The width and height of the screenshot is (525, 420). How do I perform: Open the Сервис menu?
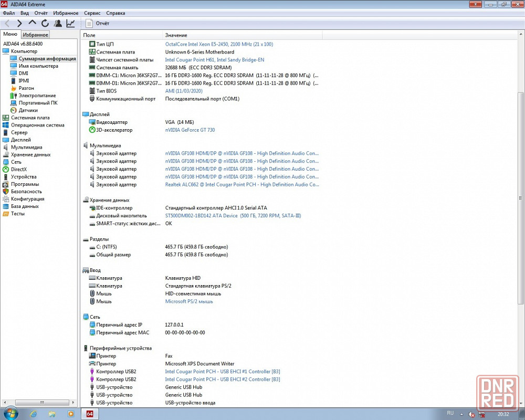(92, 13)
